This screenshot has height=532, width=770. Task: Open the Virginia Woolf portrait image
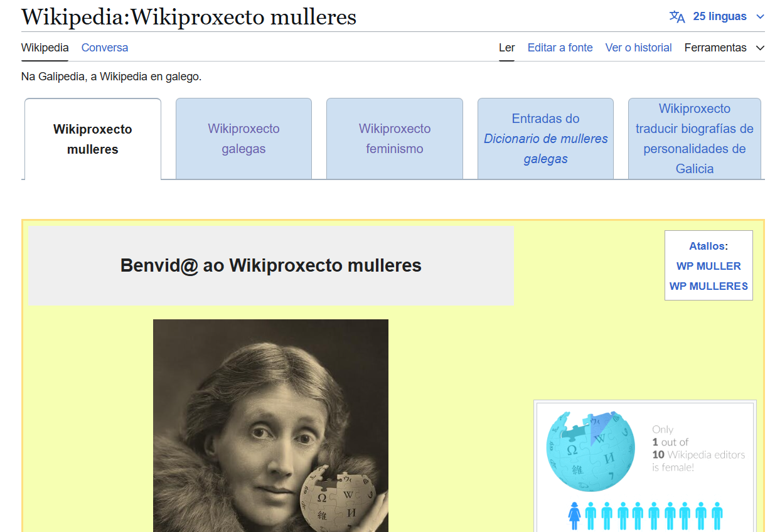click(x=270, y=425)
